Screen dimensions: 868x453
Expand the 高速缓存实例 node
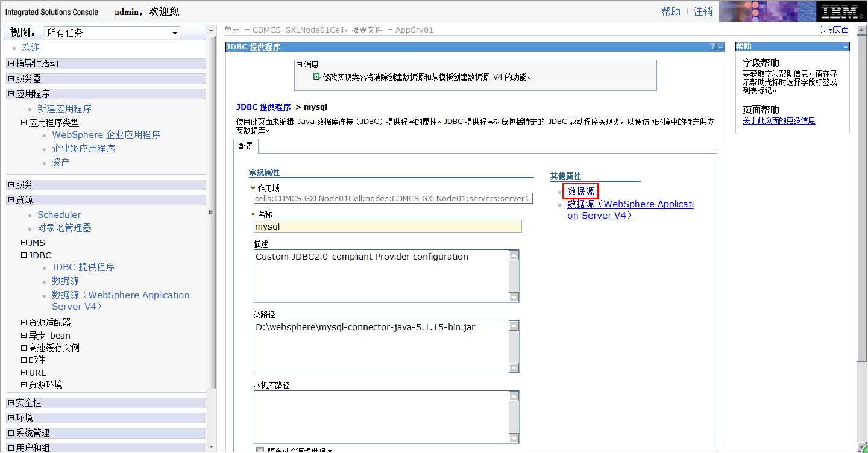click(x=24, y=348)
